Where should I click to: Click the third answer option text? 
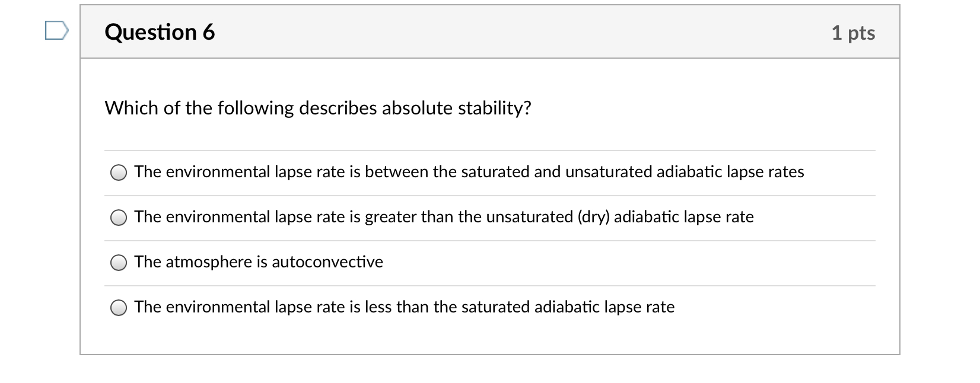click(x=258, y=262)
